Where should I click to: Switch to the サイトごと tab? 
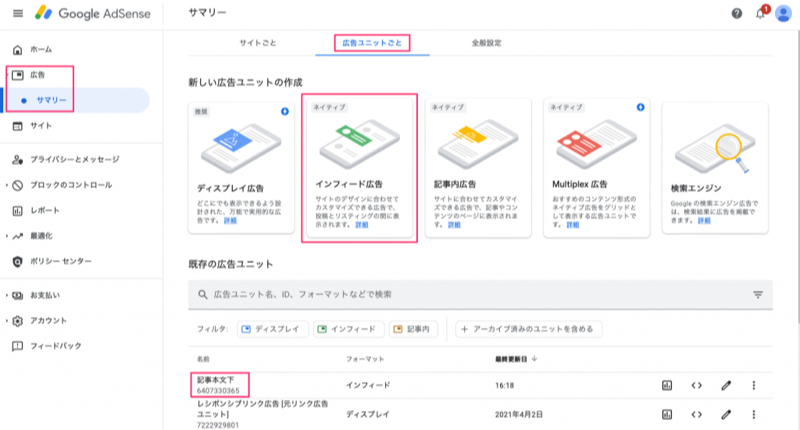(258, 43)
